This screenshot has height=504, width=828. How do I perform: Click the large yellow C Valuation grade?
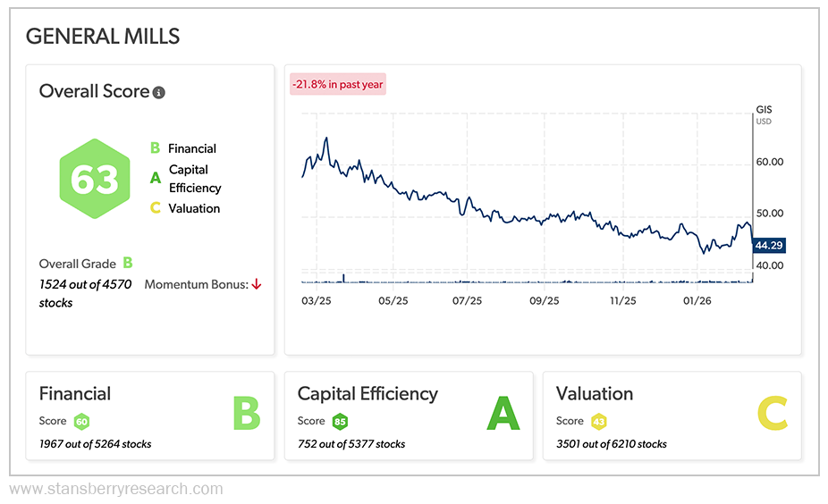(x=772, y=415)
